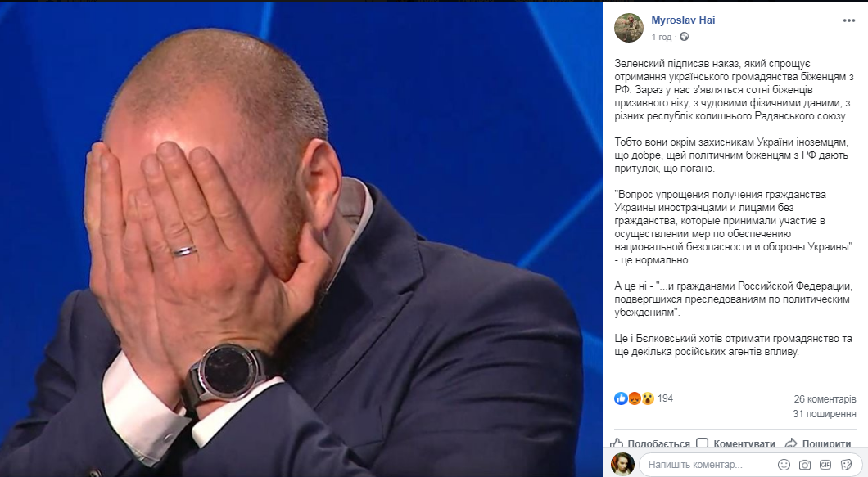Focus the 'Напишіть коментар' input field
Screen dimensions: 868x477
tap(710, 464)
